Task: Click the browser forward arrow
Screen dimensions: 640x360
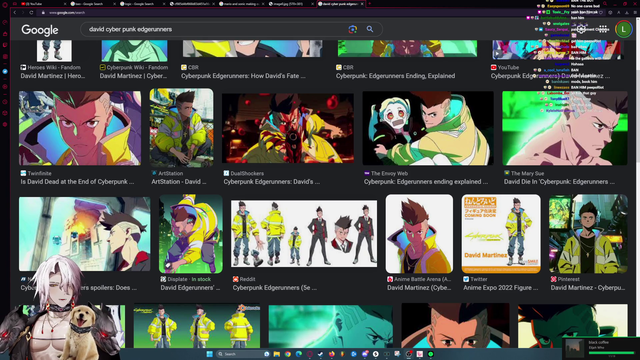Action: (23, 13)
